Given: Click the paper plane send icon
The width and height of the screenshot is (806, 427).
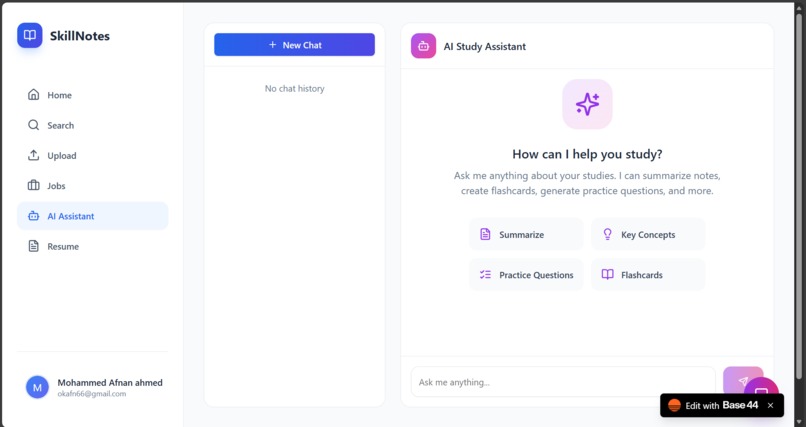Looking at the screenshot, I should pos(743,381).
